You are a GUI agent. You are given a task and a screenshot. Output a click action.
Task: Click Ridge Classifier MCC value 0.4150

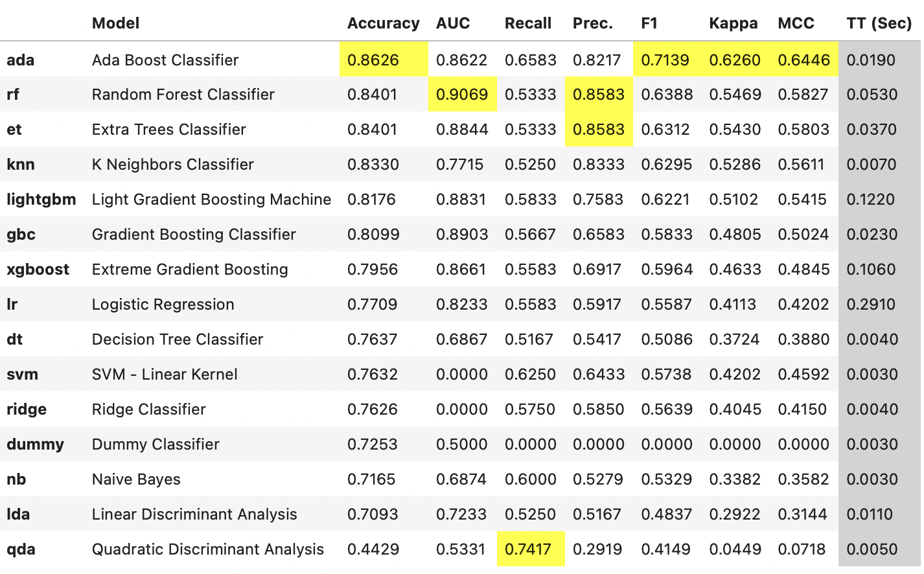point(802,409)
